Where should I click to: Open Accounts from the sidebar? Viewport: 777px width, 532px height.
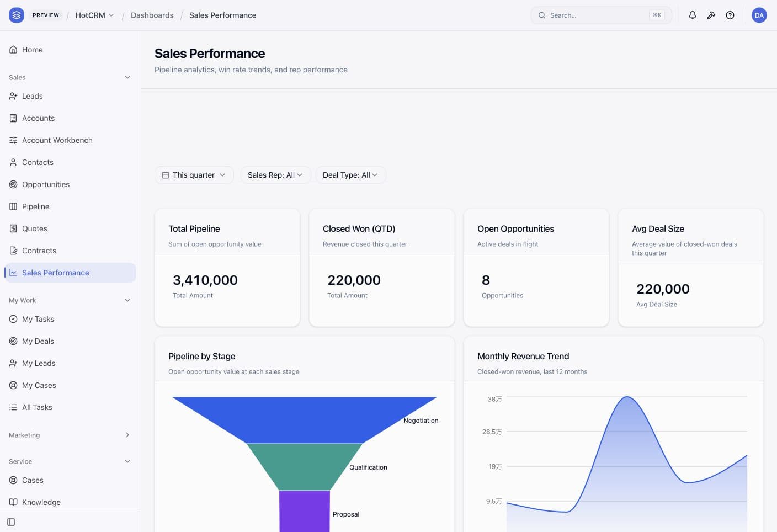click(70, 118)
